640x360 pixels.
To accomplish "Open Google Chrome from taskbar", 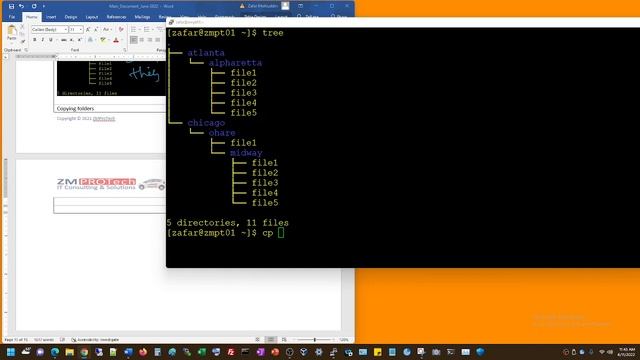I will 84,352.
